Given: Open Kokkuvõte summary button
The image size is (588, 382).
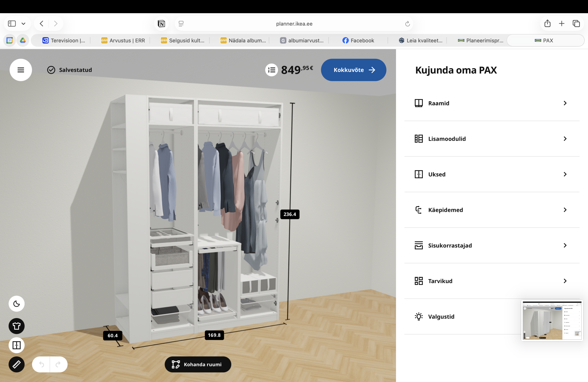Looking at the screenshot, I should [x=353, y=70].
